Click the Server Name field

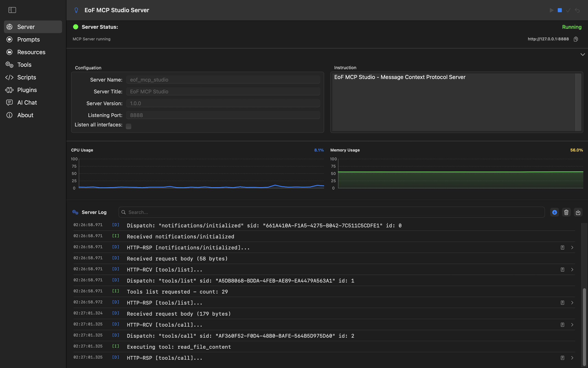pos(223,80)
